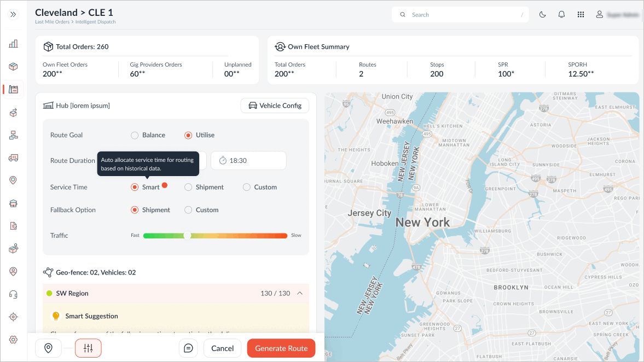Click the SPORH value 12.50**
Viewport: 644px width, 362px height.
tap(581, 74)
